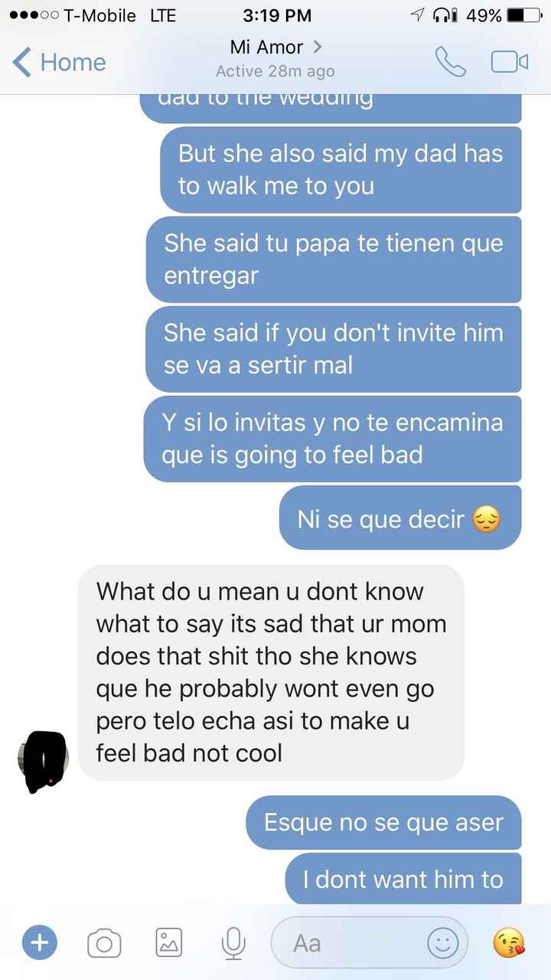This screenshot has height=980, width=551.
Task: Tap the 'Y si lo invitas' message bubble
Action: click(332, 439)
